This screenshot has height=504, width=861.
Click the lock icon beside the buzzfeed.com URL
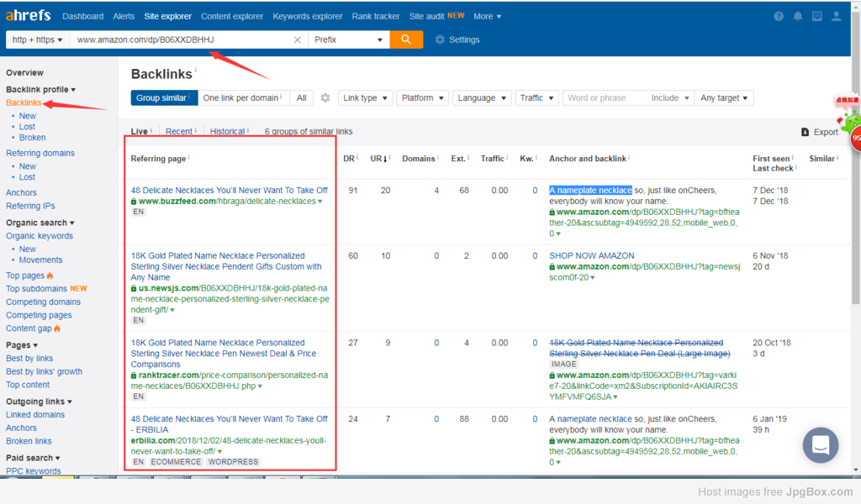tap(134, 202)
